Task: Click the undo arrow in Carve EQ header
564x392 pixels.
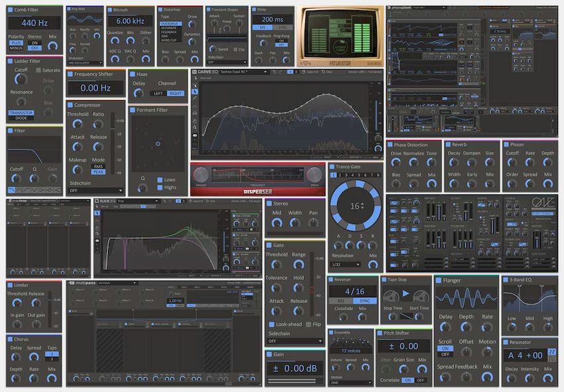Action: point(274,72)
